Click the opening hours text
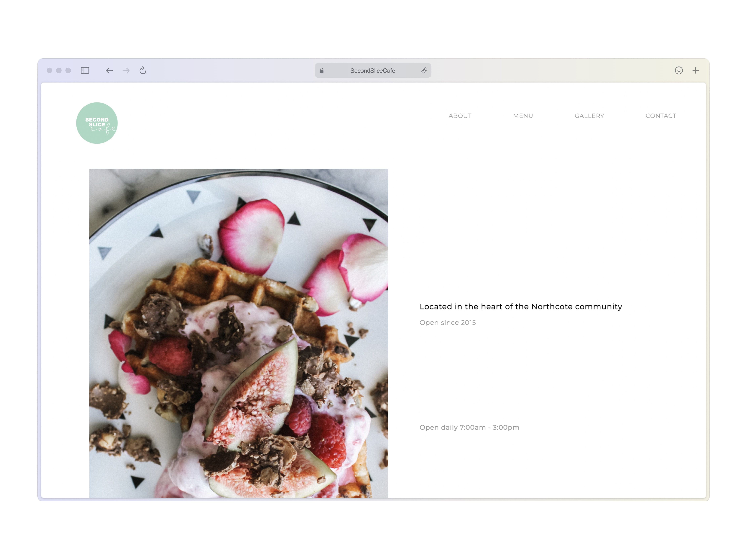Image resolution: width=747 pixels, height=560 pixels. pos(469,427)
